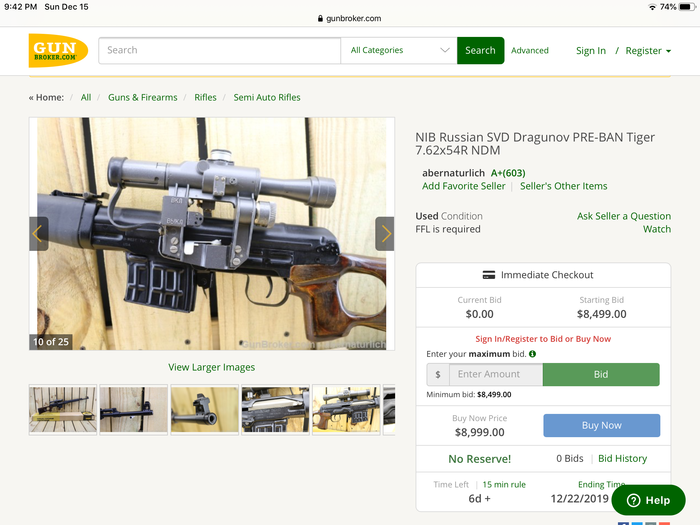Open the All Categories dropdown

tap(399, 50)
